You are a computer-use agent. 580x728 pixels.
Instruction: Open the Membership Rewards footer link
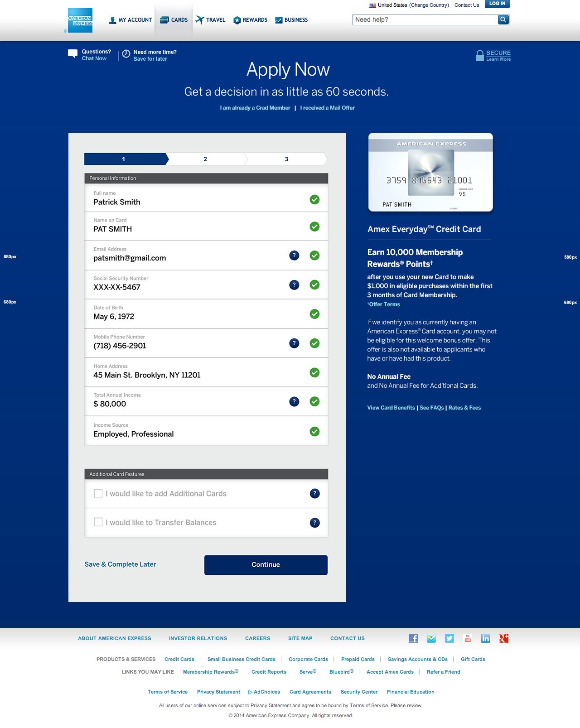tap(211, 672)
